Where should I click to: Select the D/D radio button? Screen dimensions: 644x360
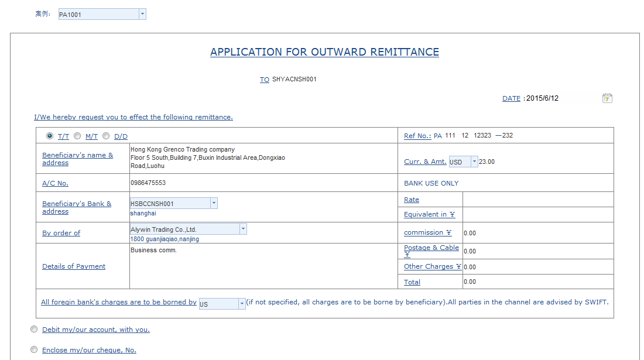[106, 136]
